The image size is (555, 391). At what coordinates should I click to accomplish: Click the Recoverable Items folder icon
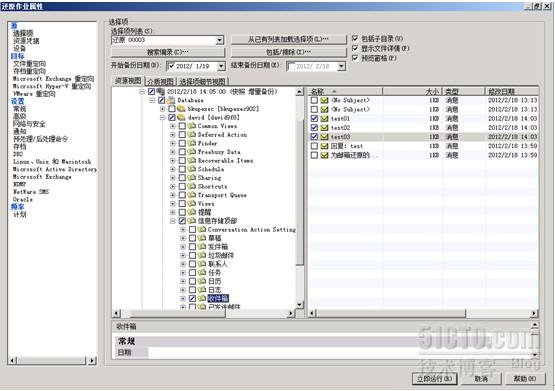[x=191, y=160]
